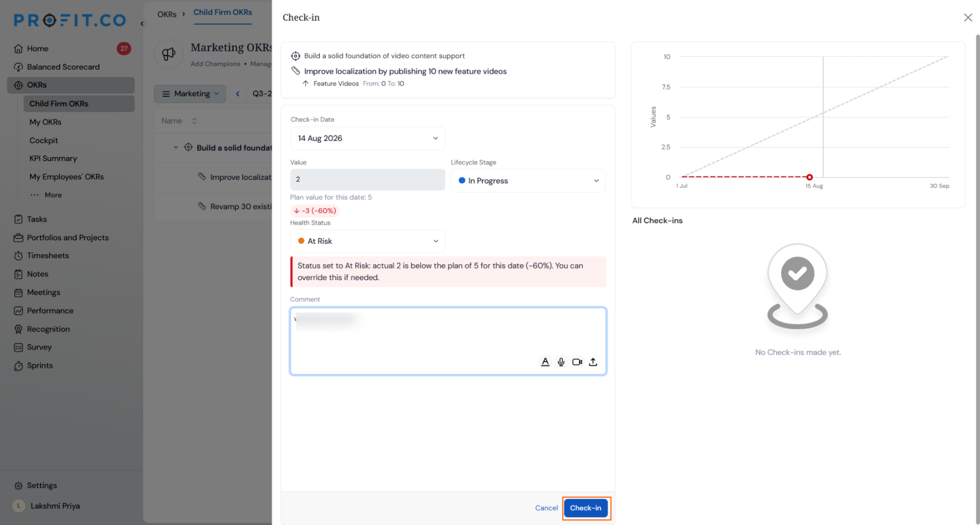
Task: Click the Marketing megaphone icon
Action: [x=169, y=54]
